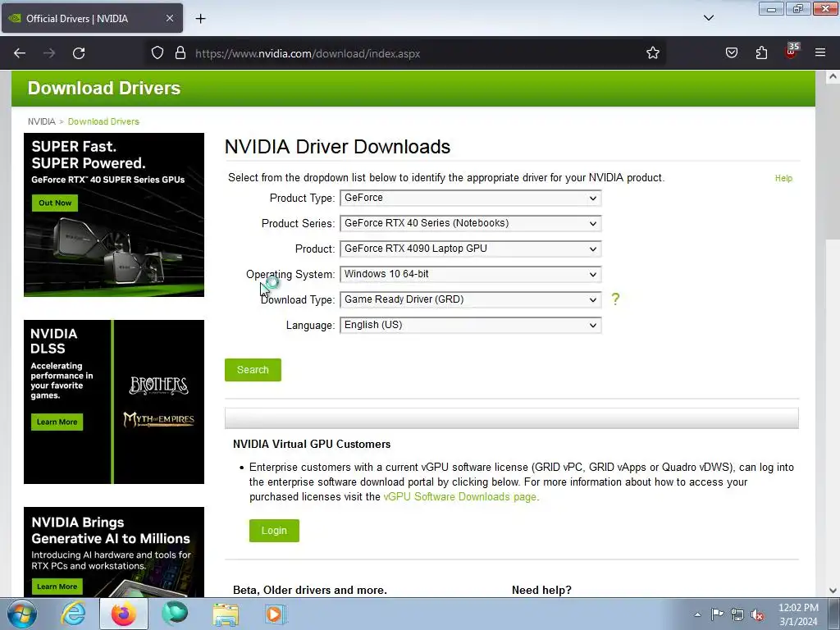The width and height of the screenshot is (840, 630).
Task: Click the 'Beta, Older drivers and more.' heading
Action: [x=309, y=590]
